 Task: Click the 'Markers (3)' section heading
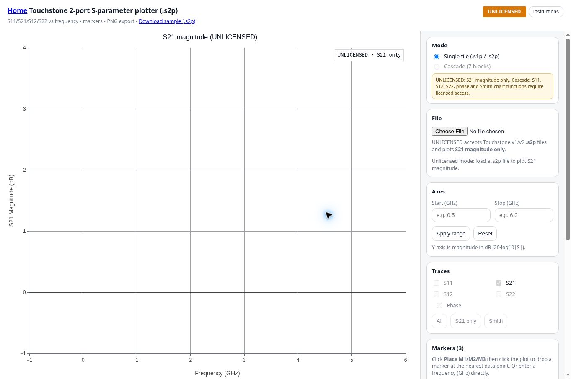click(x=448, y=348)
